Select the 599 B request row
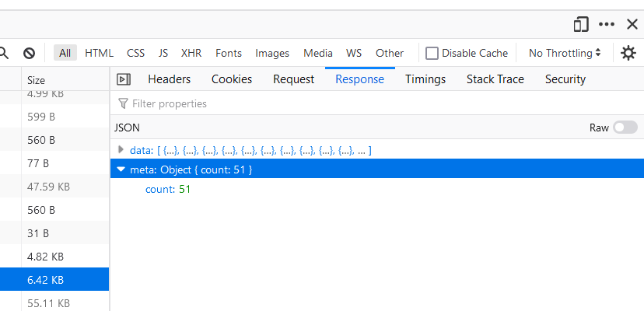This screenshot has height=311, width=644. click(x=54, y=117)
